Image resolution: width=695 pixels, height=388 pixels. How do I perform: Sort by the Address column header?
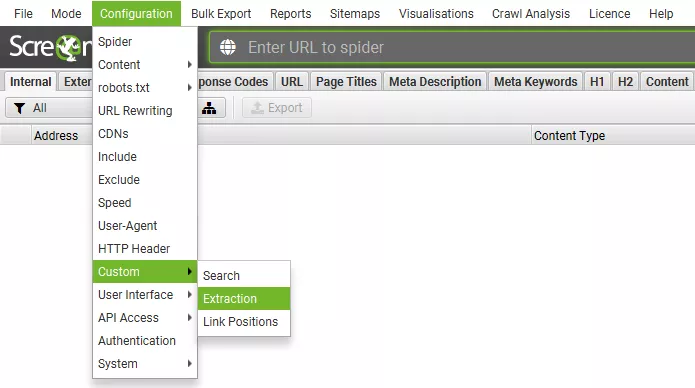pos(281,135)
